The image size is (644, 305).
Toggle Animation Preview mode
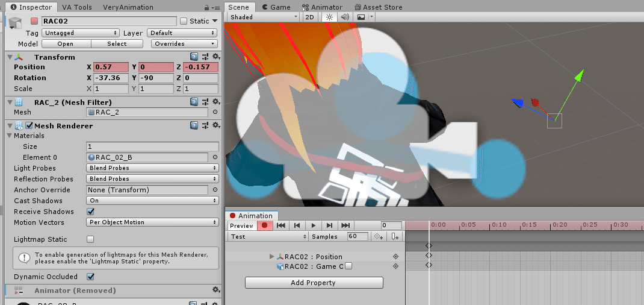tap(241, 225)
